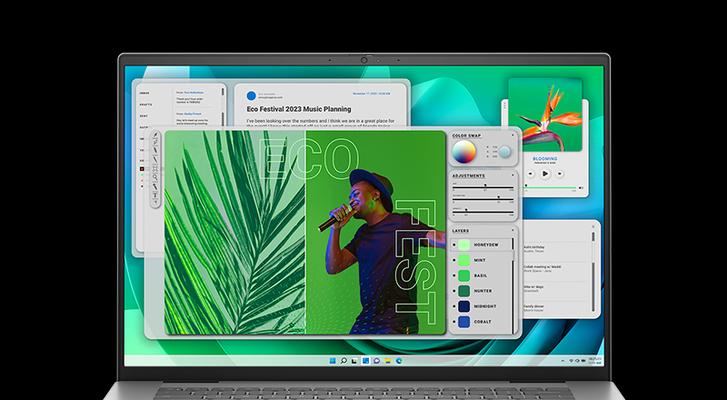
Task: Select the marquee selection tool in palette
Action: 155,168
